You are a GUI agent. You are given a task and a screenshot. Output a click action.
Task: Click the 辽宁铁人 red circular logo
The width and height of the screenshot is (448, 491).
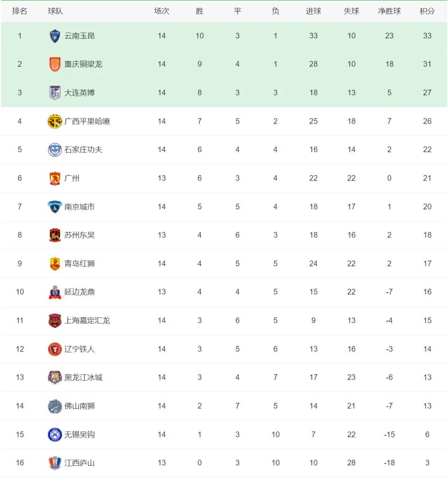pos(55,349)
